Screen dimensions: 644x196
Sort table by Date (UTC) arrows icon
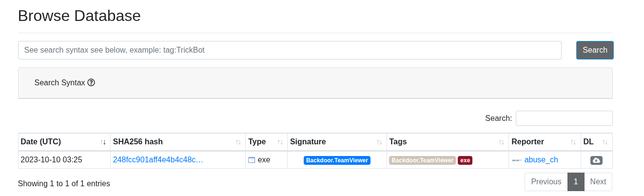click(103, 142)
